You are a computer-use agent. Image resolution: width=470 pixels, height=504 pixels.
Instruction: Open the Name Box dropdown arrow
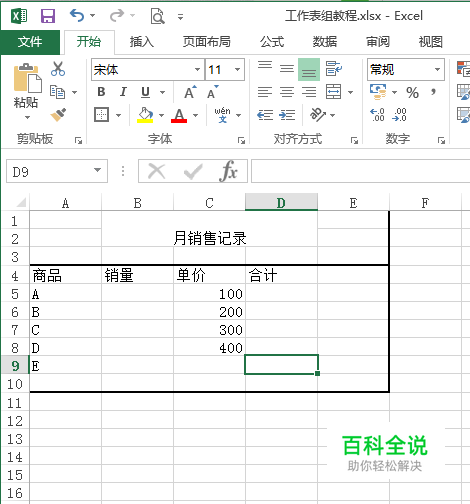[97, 170]
